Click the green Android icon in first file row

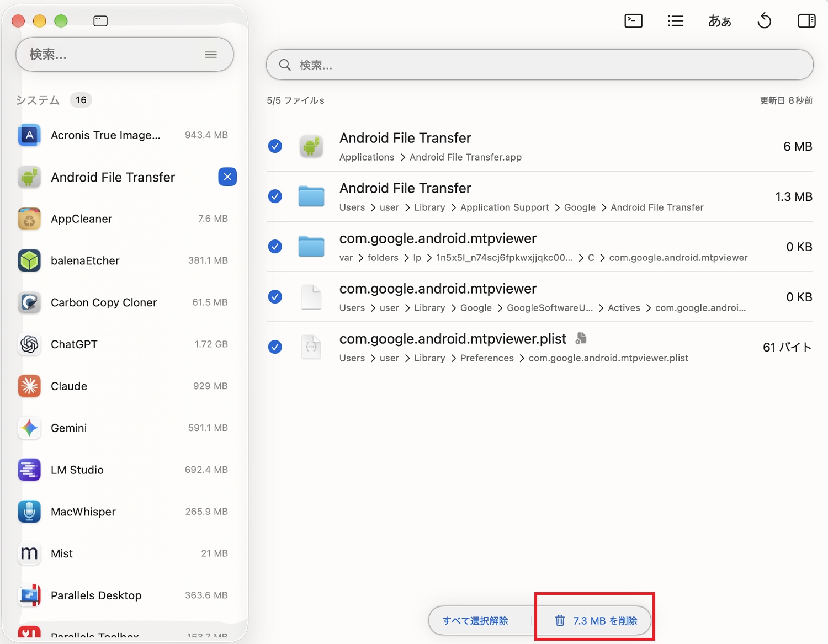[311, 146]
